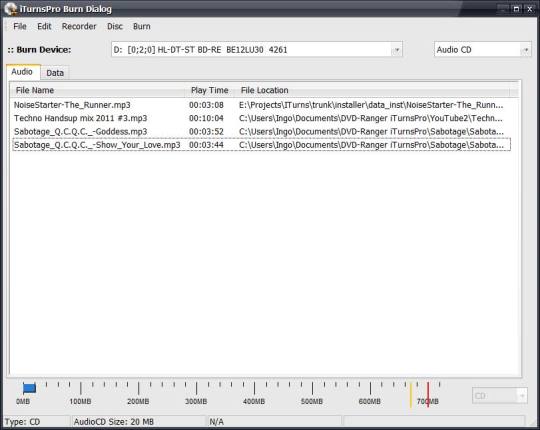The image size is (540, 430).
Task: Click the 100MB label on size scale
Action: tap(80, 401)
